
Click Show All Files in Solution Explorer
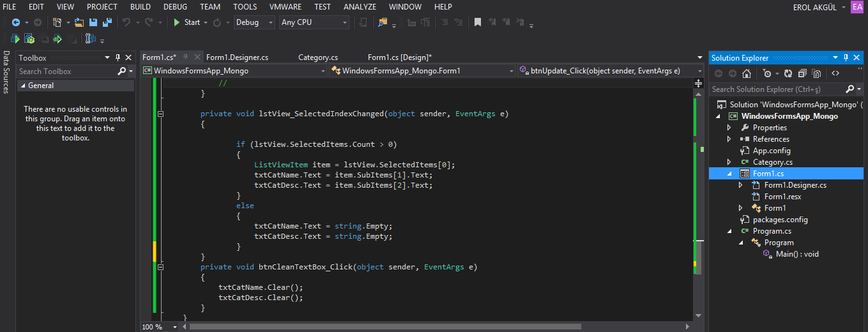tap(816, 73)
